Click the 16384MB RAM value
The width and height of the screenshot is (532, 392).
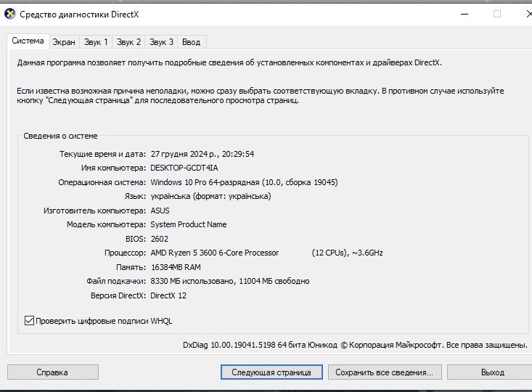coord(176,267)
